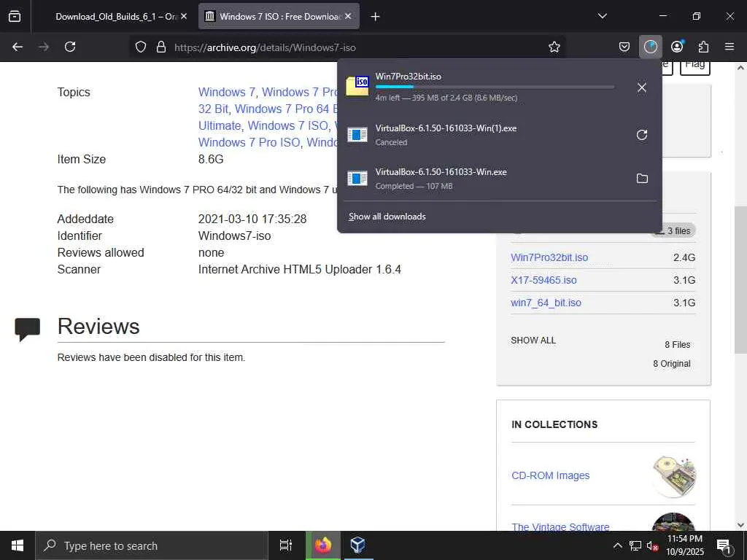The image size is (747, 560).
Task: Open the Windows Start menu
Action: tap(18, 545)
